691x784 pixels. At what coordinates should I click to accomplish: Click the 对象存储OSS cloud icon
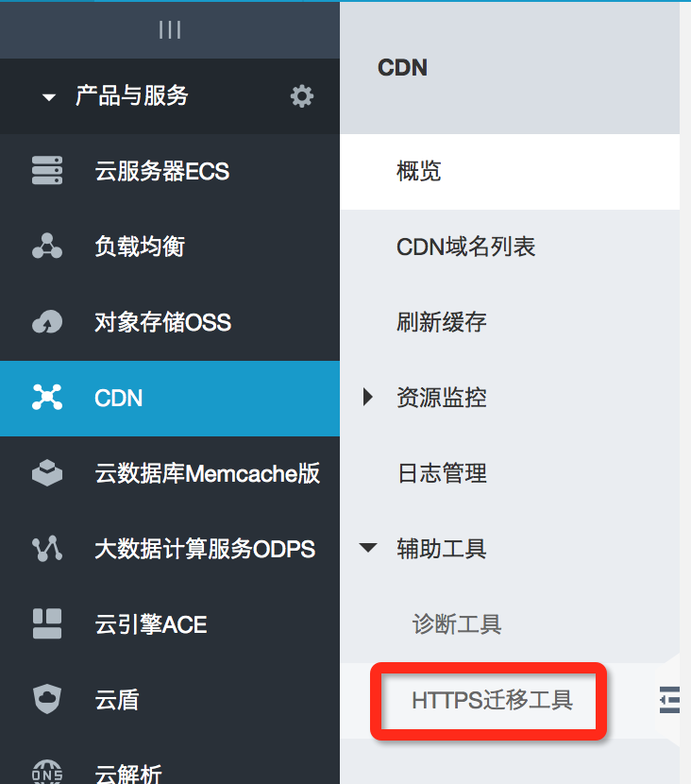coord(47,322)
